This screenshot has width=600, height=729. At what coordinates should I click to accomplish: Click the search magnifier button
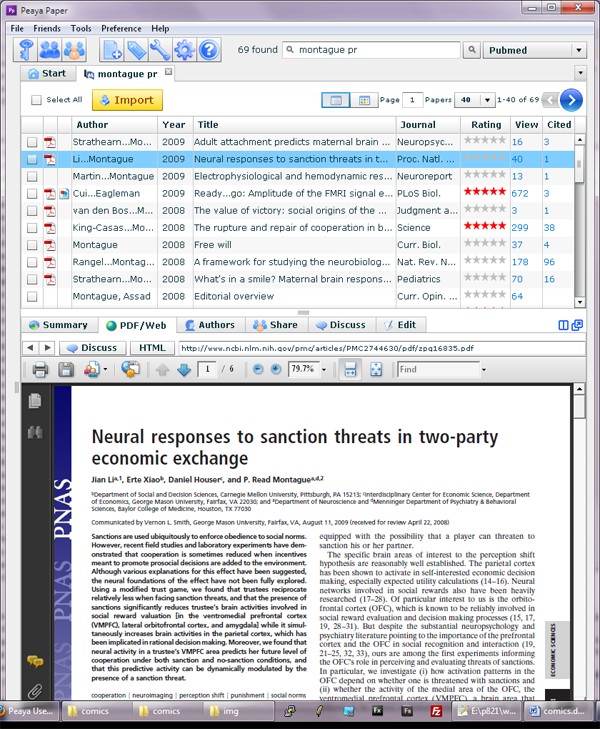(x=471, y=50)
